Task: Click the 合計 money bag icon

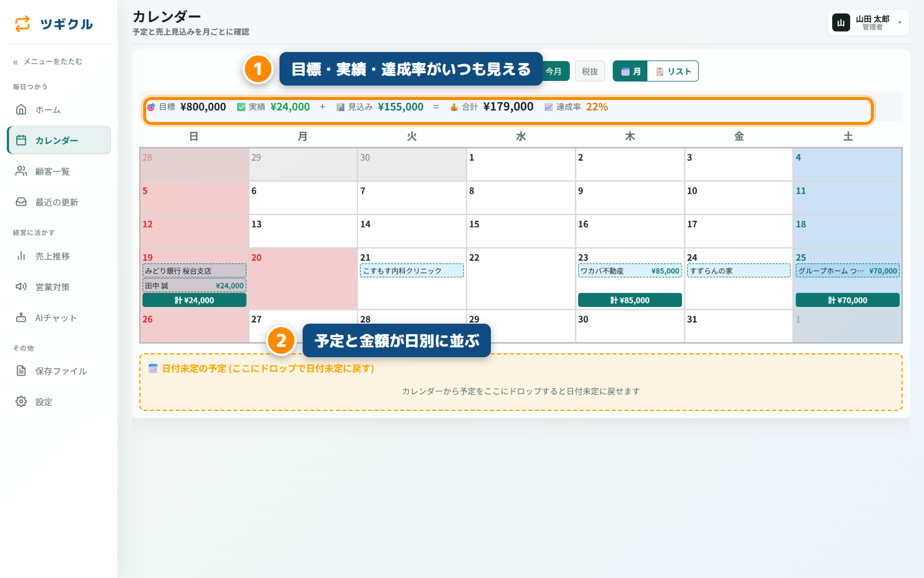Action: pos(454,107)
